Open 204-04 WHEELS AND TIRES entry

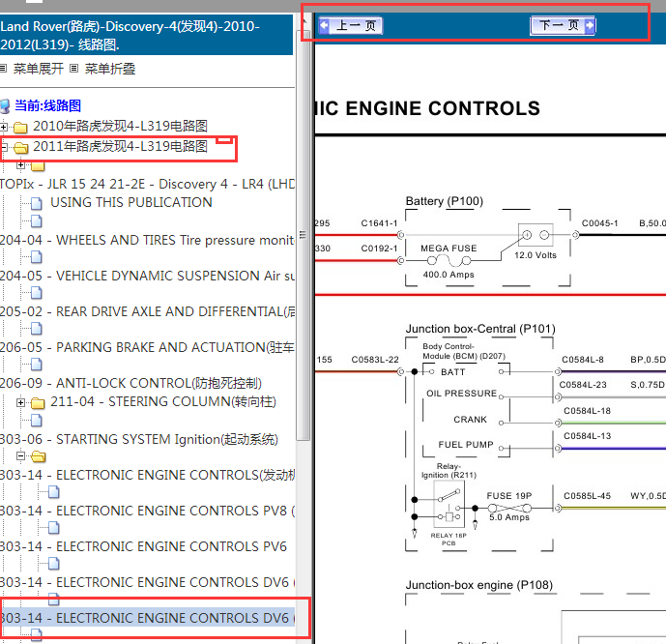coord(147,240)
